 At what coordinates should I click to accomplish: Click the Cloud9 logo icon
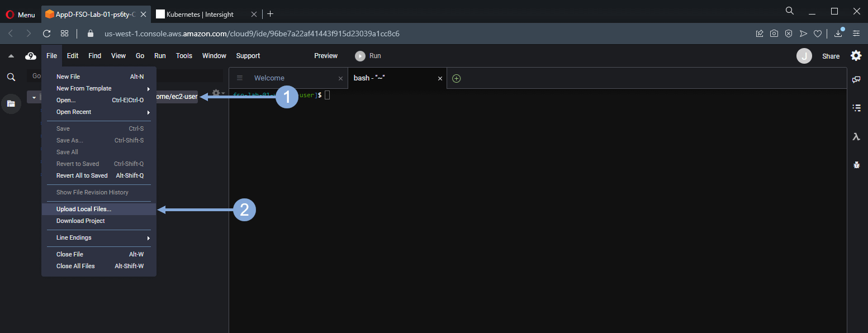[31, 56]
